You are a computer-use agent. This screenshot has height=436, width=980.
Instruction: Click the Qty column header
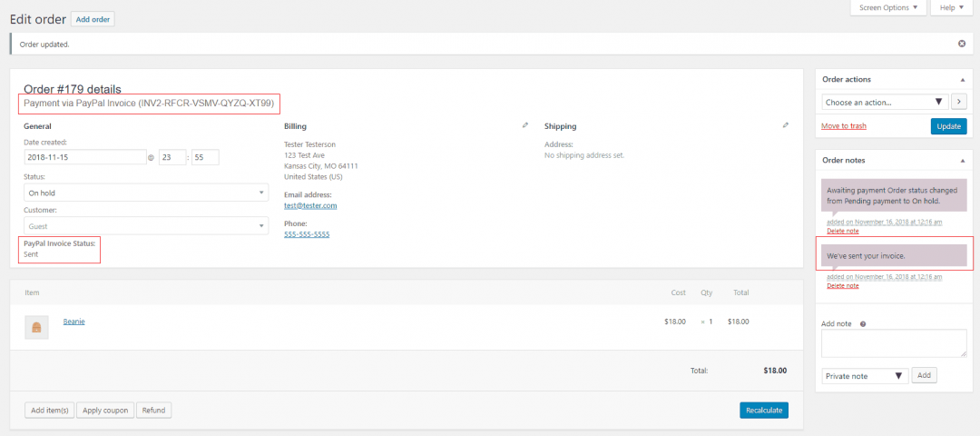tap(706, 292)
